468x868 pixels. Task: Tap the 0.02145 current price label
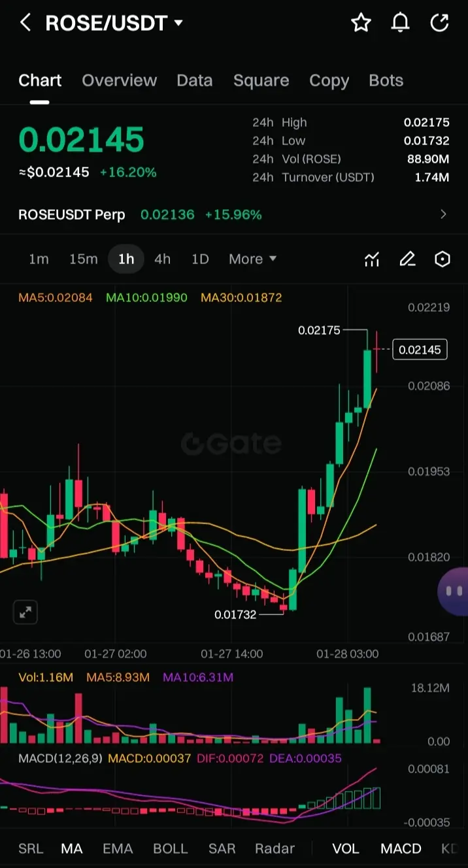click(x=420, y=350)
